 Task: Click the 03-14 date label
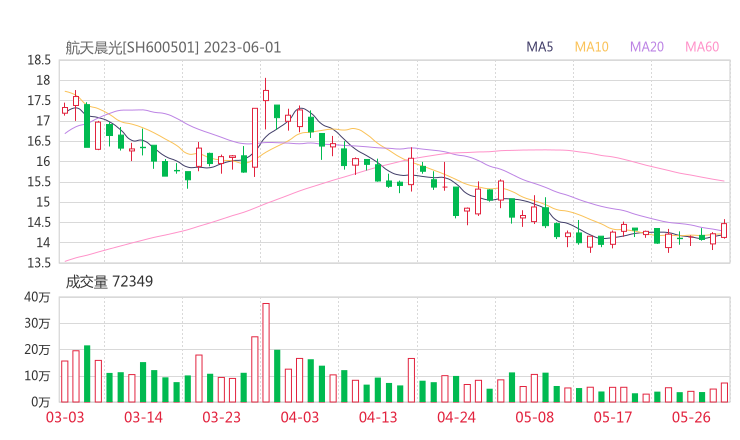(x=143, y=418)
